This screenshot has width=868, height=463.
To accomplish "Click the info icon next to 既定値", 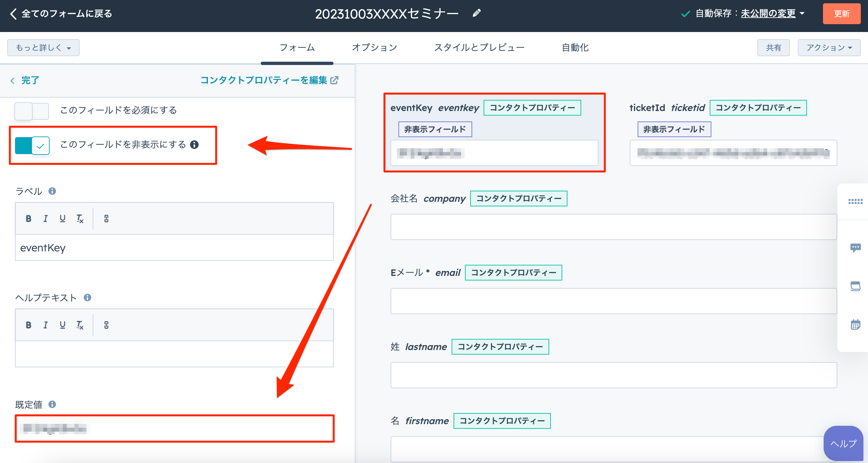I will pyautogui.click(x=52, y=404).
